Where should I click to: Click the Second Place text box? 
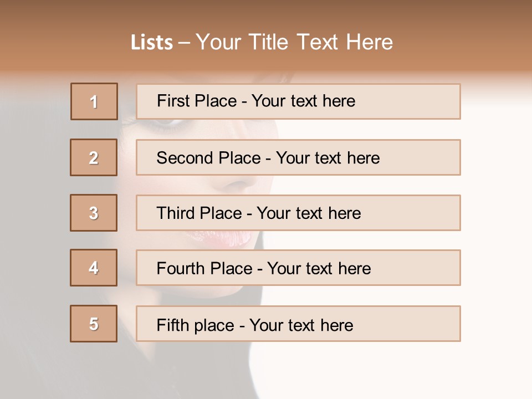[298, 157]
